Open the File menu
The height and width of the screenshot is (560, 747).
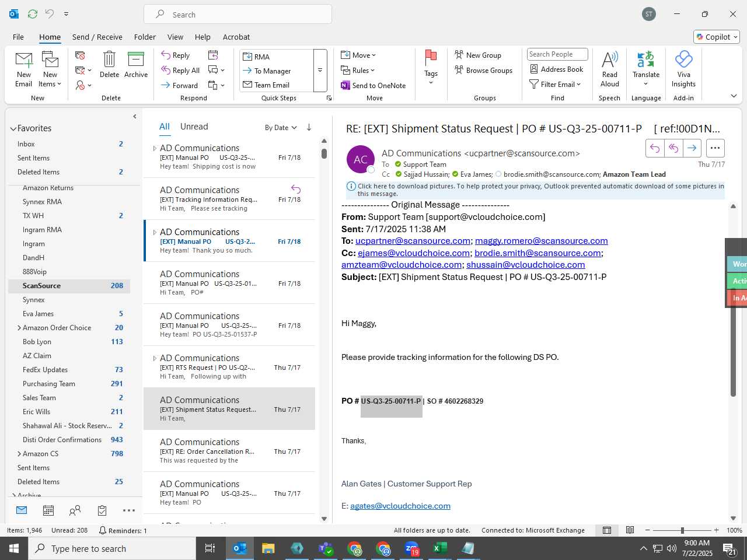(18, 37)
